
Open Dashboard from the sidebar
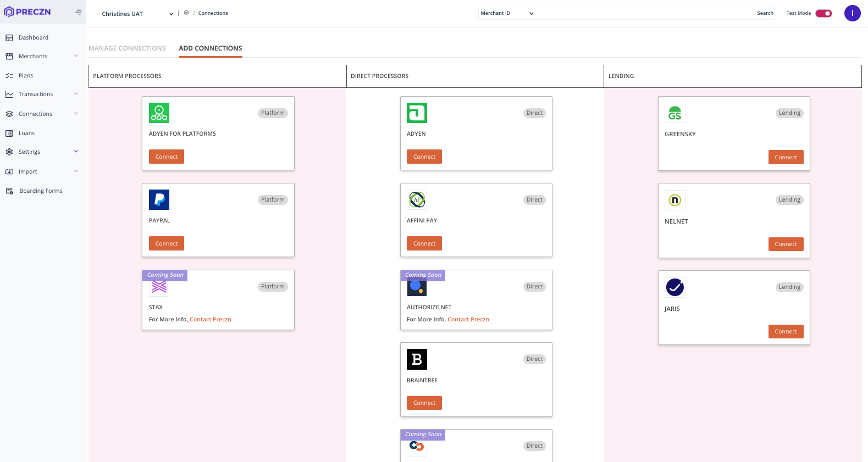[34, 38]
